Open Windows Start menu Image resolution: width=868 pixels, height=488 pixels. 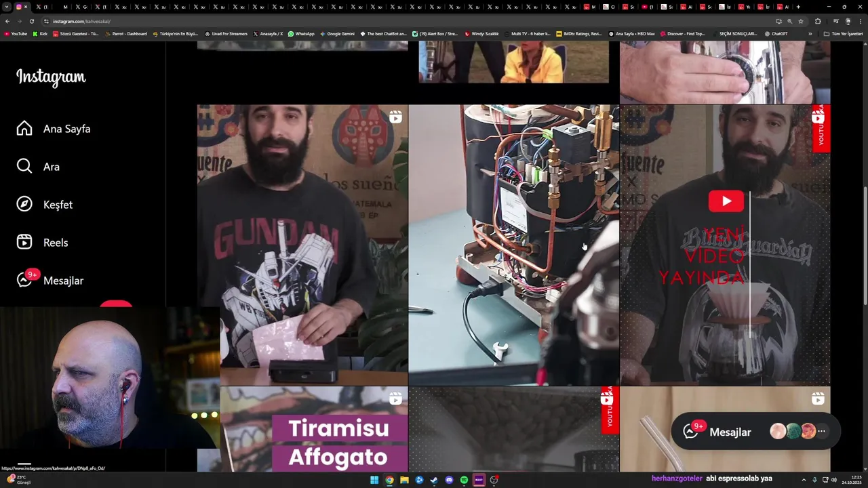pos(374,480)
